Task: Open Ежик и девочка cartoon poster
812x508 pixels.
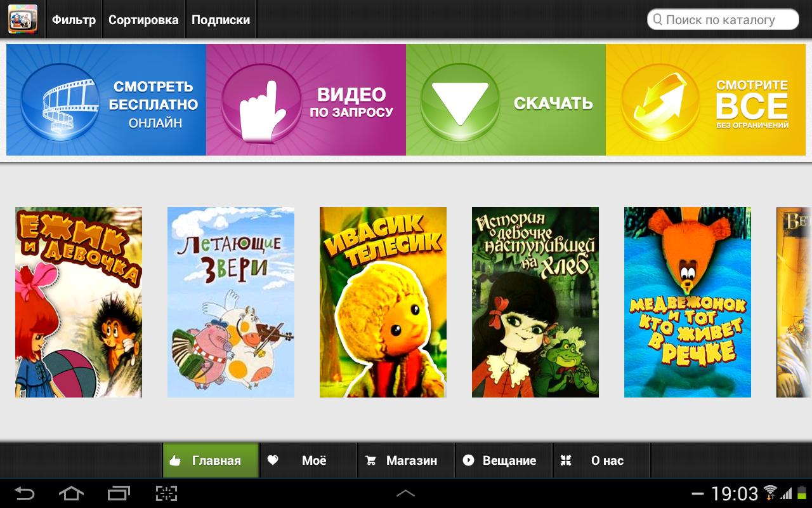Action: [x=79, y=302]
